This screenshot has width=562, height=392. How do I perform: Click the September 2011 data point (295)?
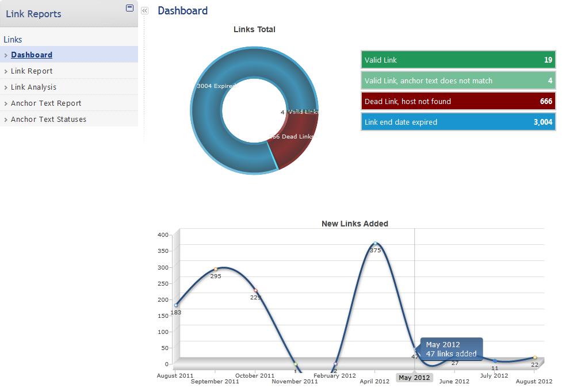[216, 269]
